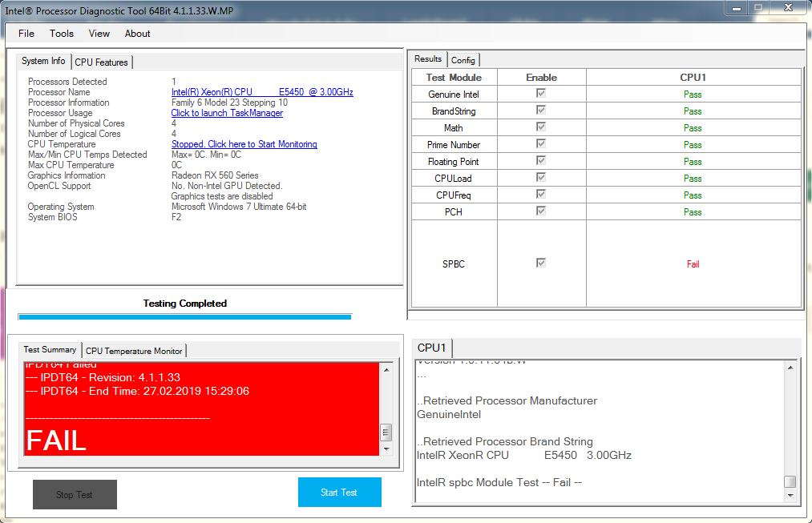The image size is (812, 523).
Task: Click the CPU1 log scrollbar thumb
Action: pyautogui.click(x=790, y=481)
